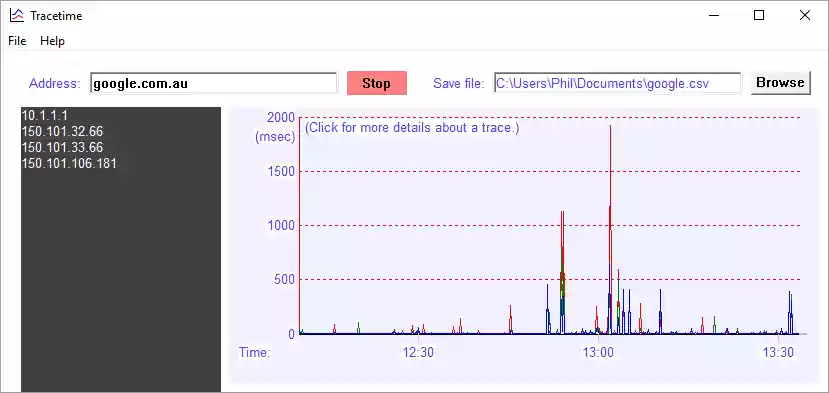Click the 2000 msec axis label
Screen dimensions: 829x393
281,117
